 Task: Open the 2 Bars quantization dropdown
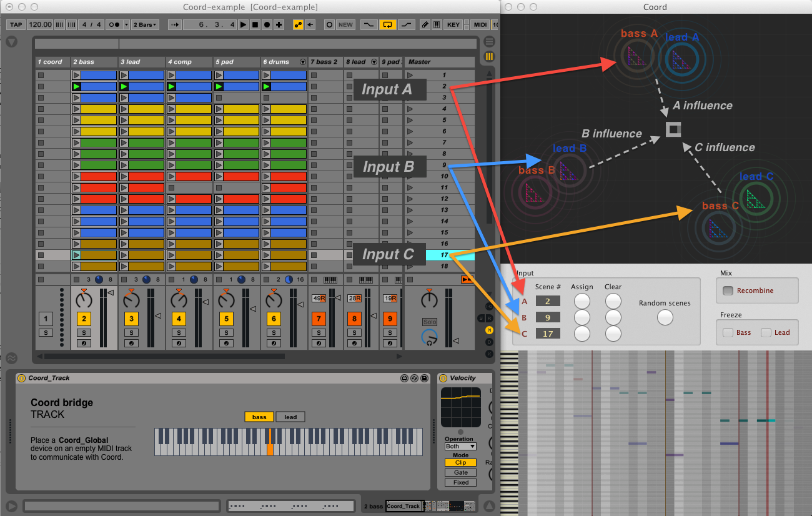coord(145,24)
